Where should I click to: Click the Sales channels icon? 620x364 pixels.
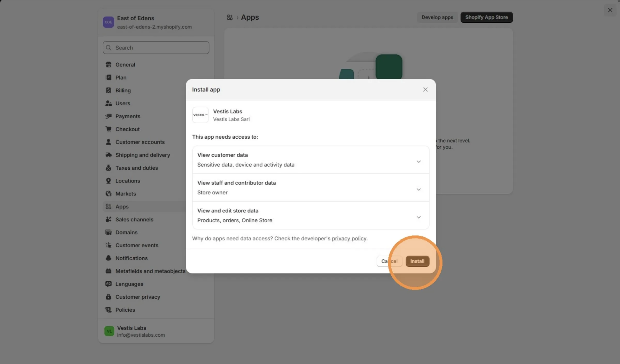pos(109,219)
